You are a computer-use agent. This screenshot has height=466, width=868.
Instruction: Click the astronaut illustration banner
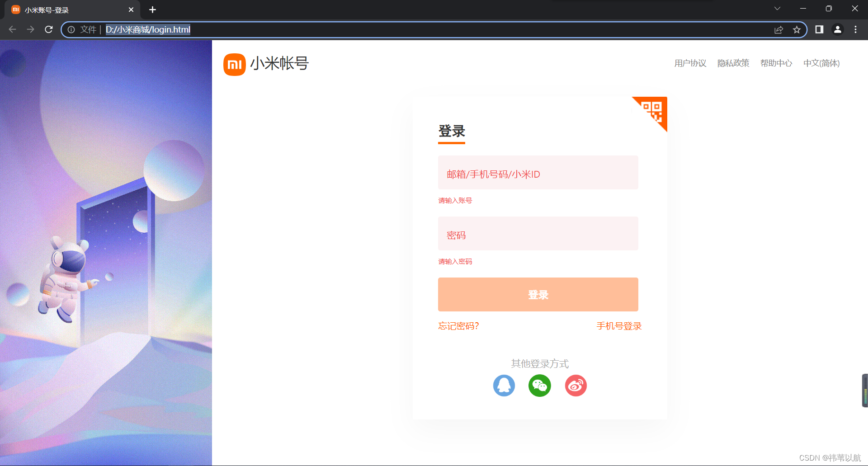pyautogui.click(x=106, y=253)
